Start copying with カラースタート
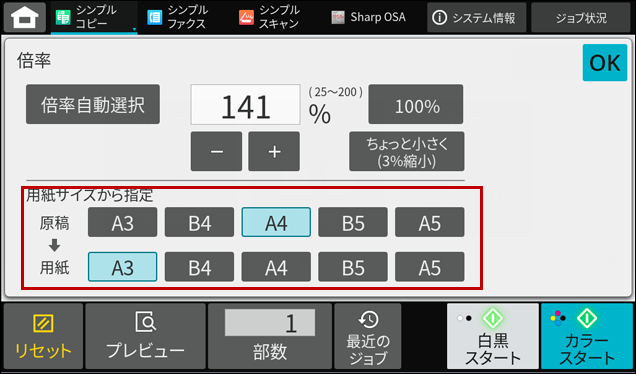Image resolution: width=636 pixels, height=374 pixels. point(587,336)
